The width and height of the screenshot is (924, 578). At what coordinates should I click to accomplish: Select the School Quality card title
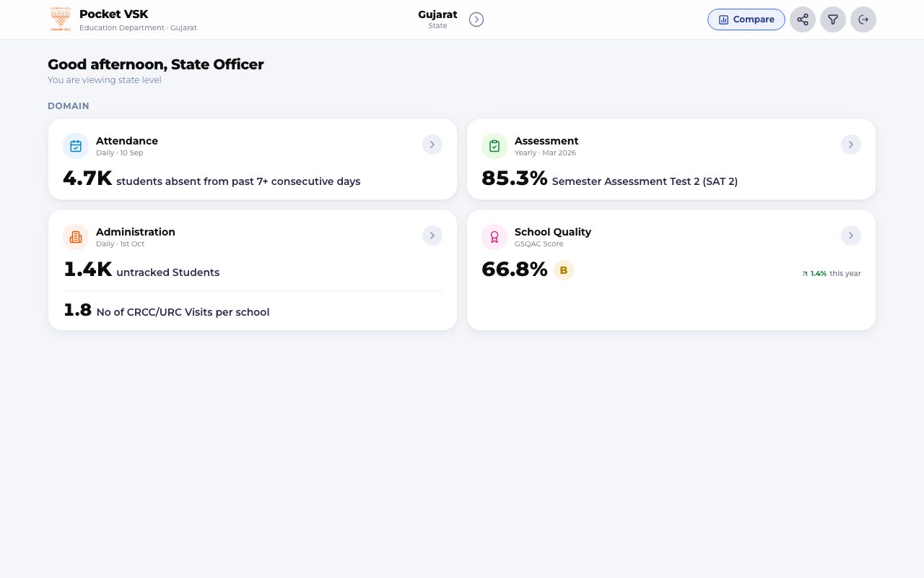553,232
